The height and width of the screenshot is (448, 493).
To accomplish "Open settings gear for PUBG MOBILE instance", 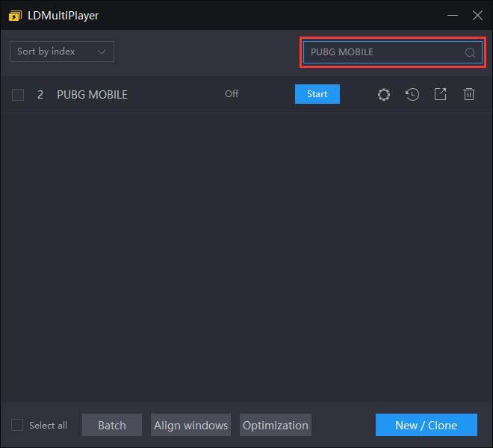I will [384, 94].
